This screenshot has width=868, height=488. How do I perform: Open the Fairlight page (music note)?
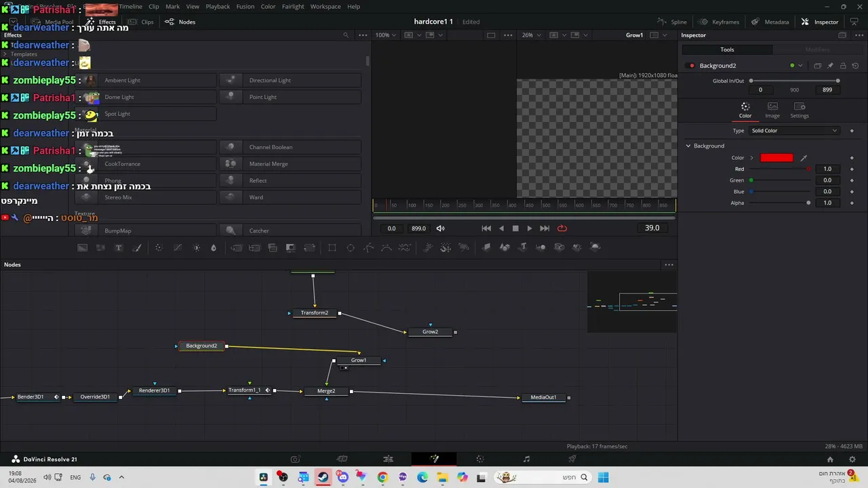(526, 459)
